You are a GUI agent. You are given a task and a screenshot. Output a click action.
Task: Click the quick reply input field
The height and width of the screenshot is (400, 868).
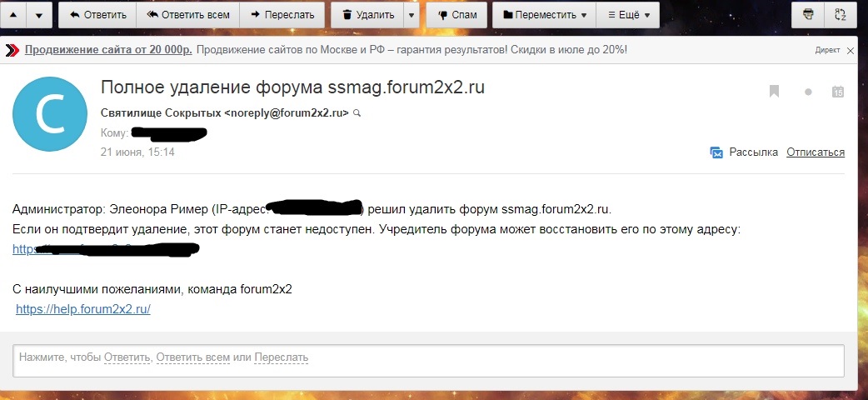(429, 357)
